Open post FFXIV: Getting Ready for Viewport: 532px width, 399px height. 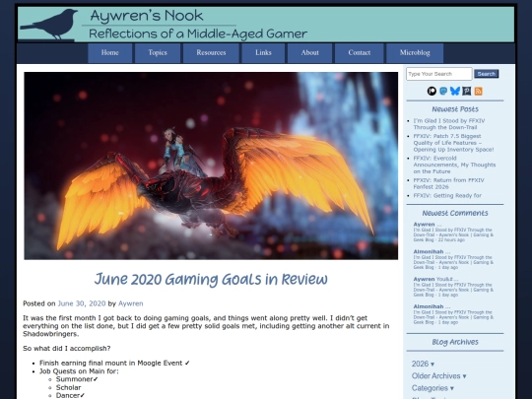click(x=447, y=195)
